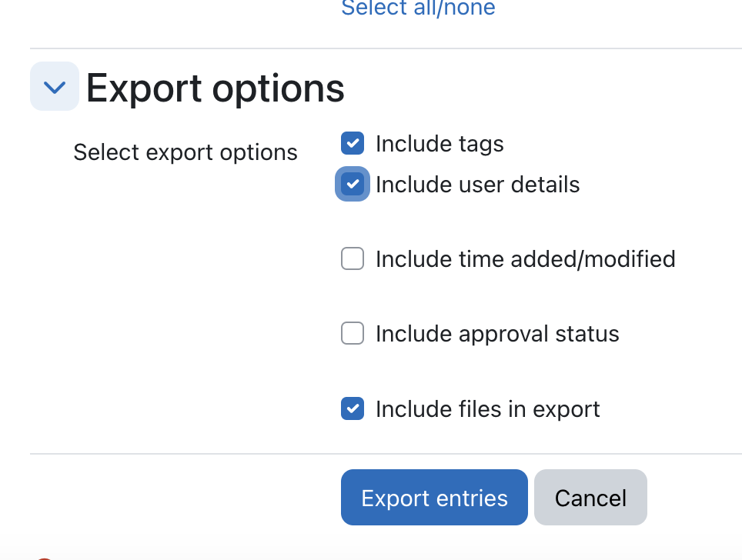
Task: Click the Select export options field label
Action: point(185,153)
